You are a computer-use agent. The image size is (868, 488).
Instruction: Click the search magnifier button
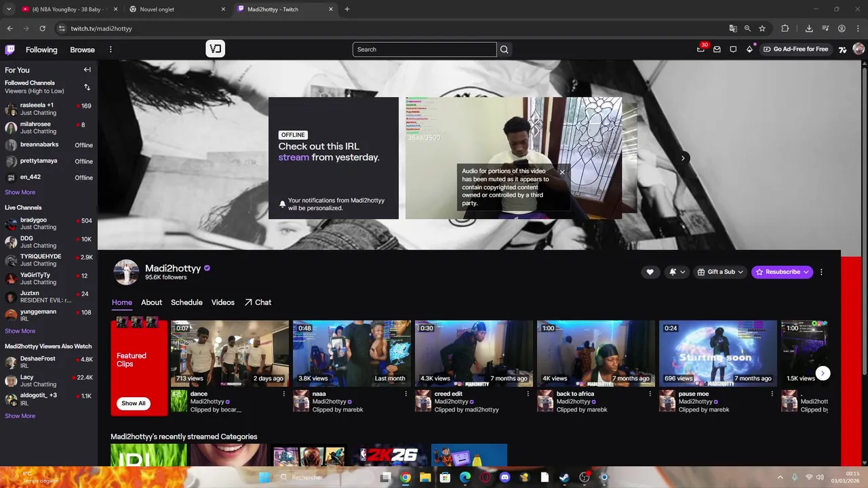tap(505, 49)
